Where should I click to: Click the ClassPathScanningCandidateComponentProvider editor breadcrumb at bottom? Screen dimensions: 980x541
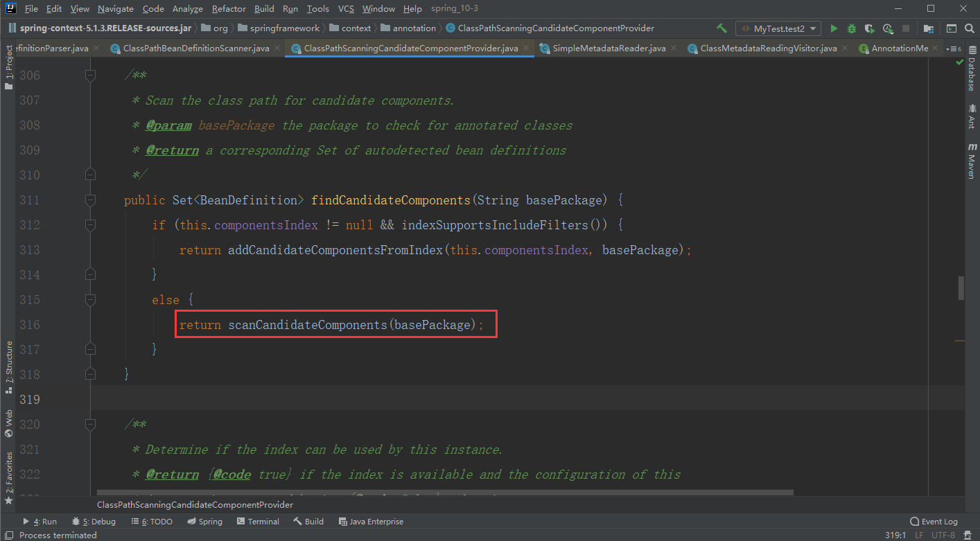195,505
